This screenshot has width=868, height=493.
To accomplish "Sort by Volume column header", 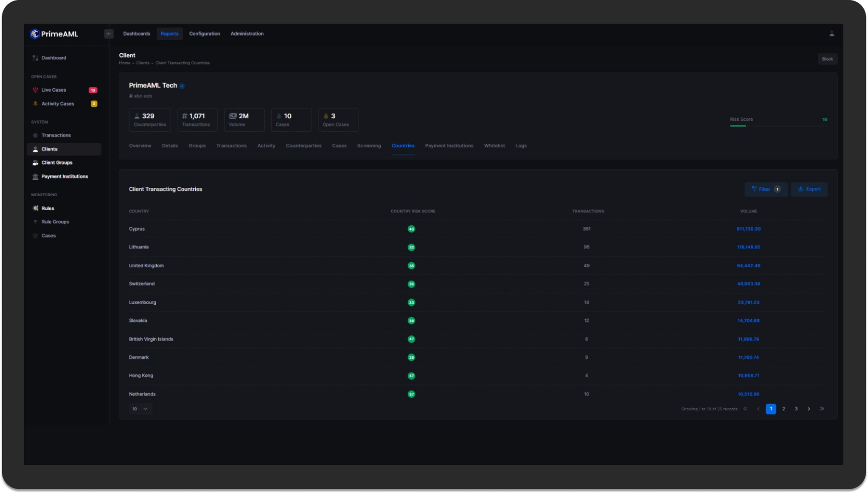I will pos(749,211).
